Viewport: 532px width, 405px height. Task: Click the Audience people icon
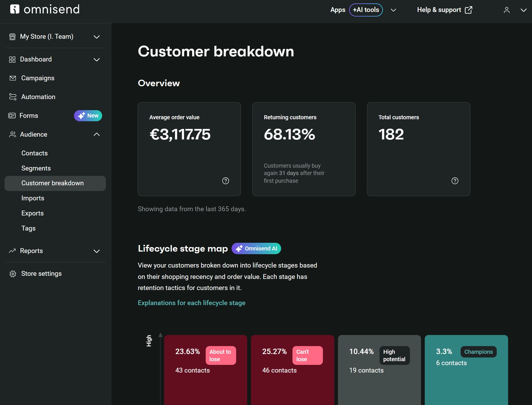13,134
